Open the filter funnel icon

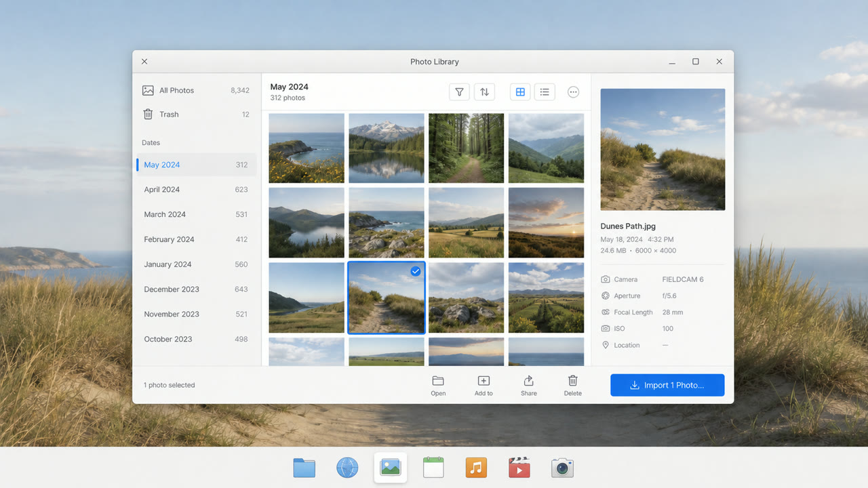[459, 92]
